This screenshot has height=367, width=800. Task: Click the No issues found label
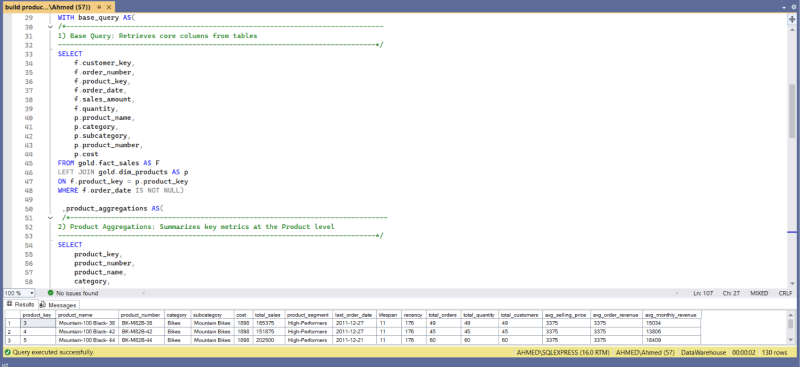tap(77, 293)
